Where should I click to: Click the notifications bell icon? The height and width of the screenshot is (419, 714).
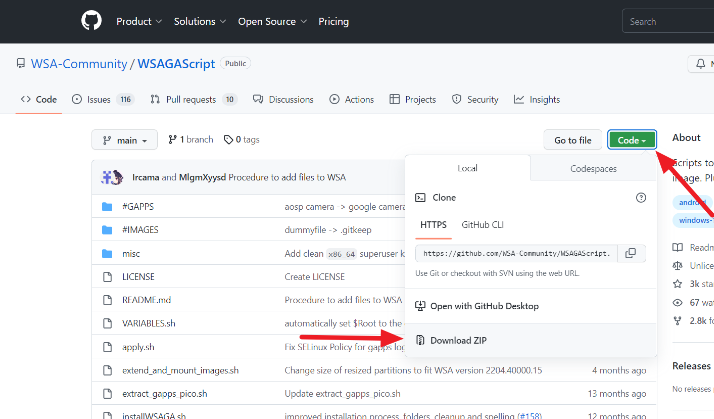[x=700, y=64]
